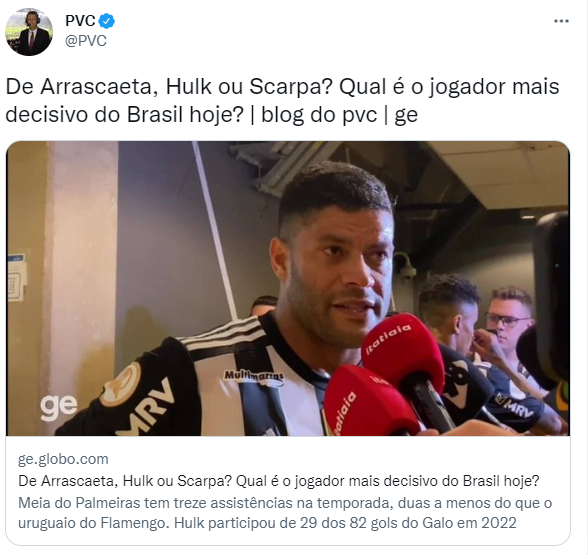Open the PVC display name link
Screen dimensions: 588x555
coord(80,21)
